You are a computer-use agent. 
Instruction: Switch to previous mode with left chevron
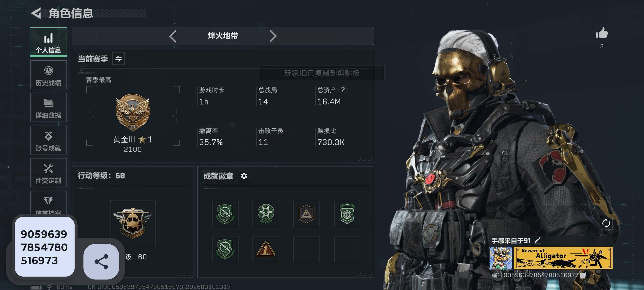tap(173, 36)
